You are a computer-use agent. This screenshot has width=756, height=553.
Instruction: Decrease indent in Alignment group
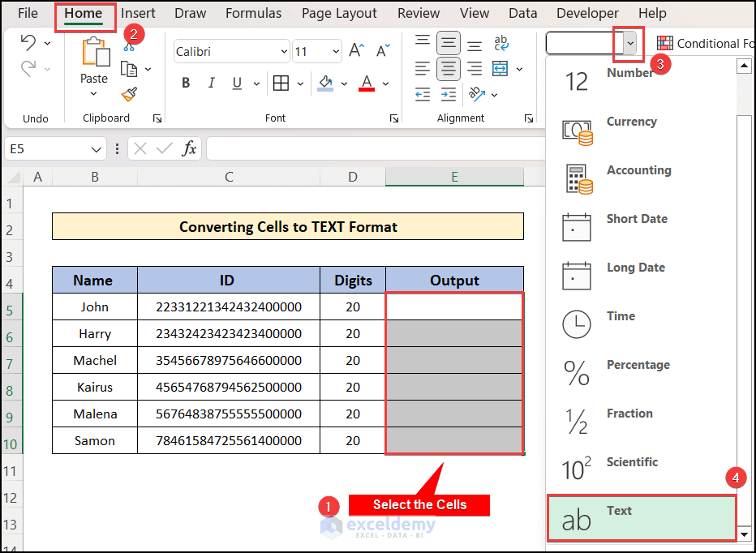(423, 94)
